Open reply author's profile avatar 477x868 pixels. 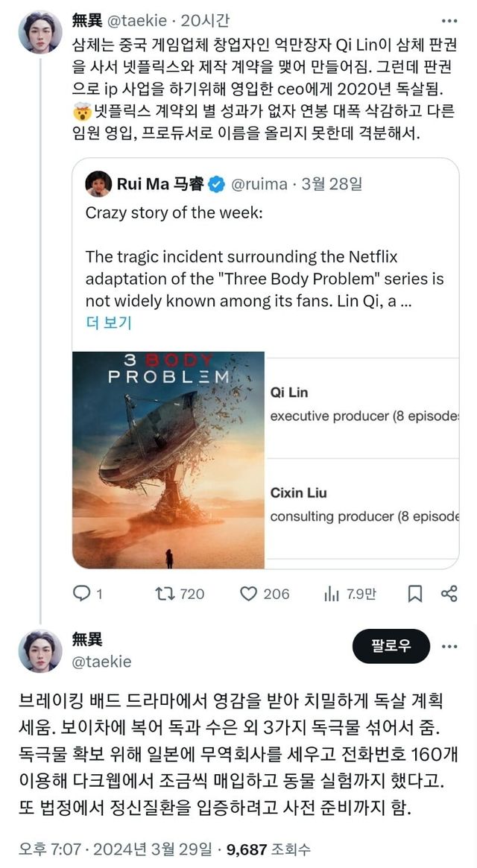[x=40, y=650]
